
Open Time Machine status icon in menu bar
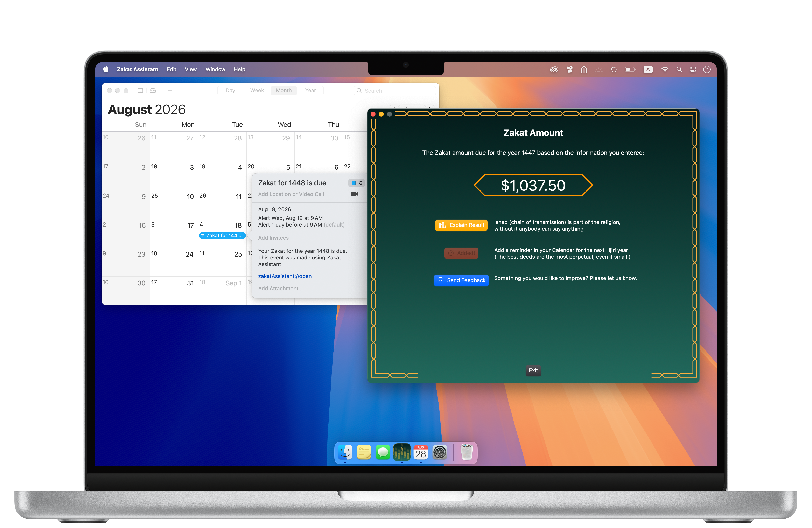(614, 70)
